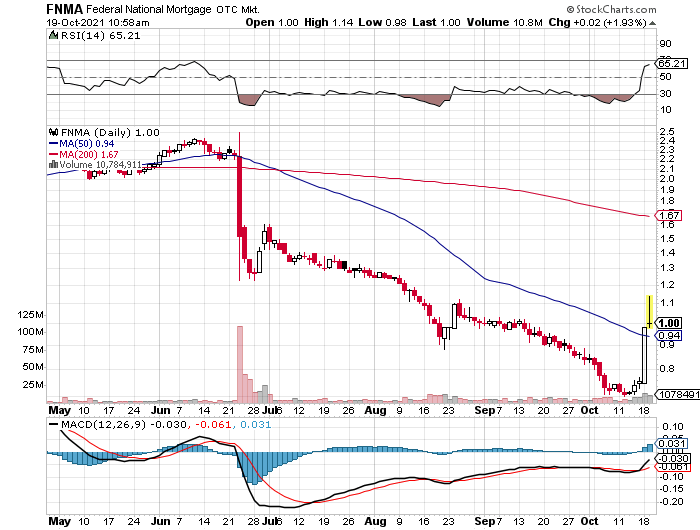Click the MACD(12,26,9) -0.030 legend label
This screenshot has height=530, width=700.
(124, 424)
